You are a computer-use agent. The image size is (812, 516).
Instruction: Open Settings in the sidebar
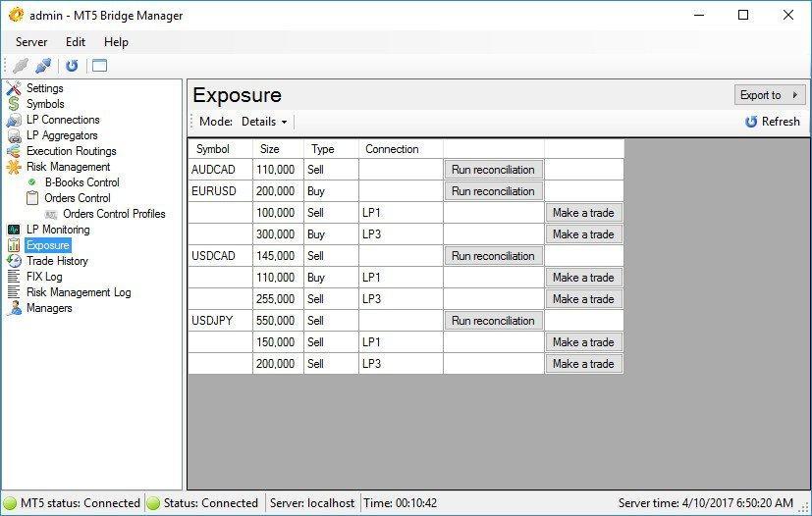[x=44, y=88]
